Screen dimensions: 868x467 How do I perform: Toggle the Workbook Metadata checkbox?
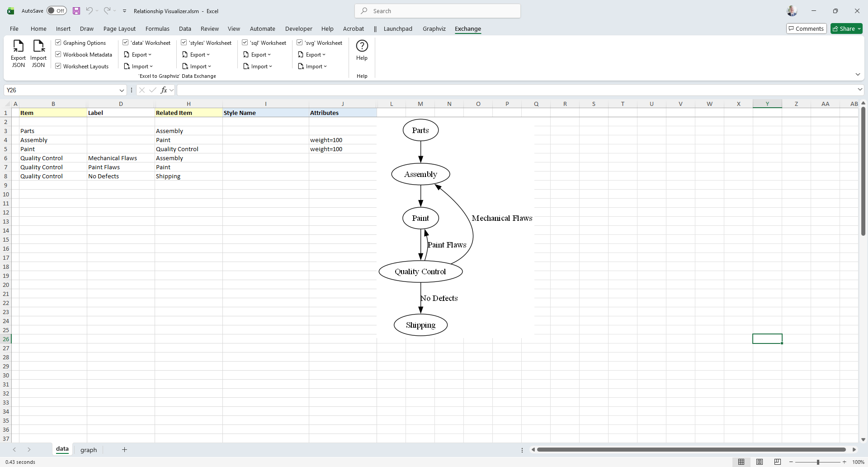point(58,54)
